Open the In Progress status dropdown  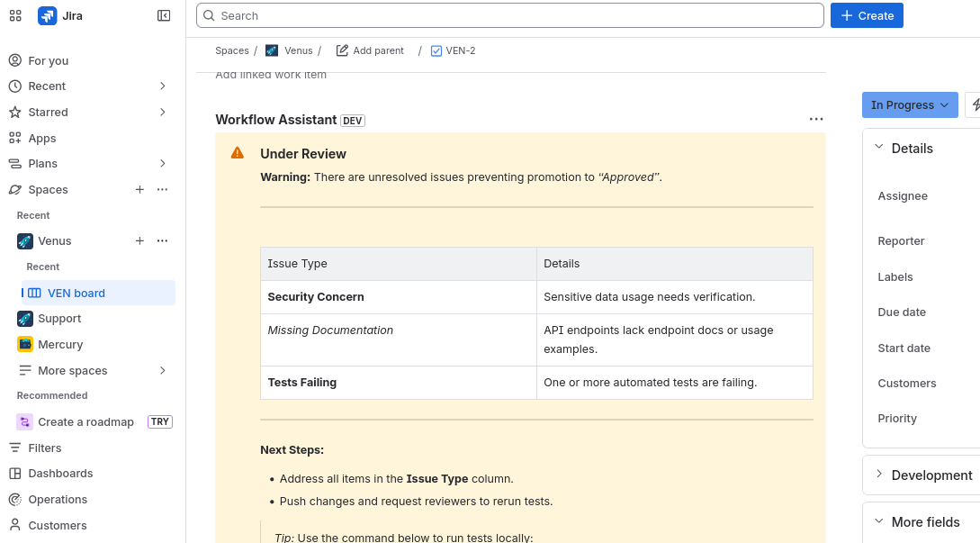pyautogui.click(x=910, y=105)
